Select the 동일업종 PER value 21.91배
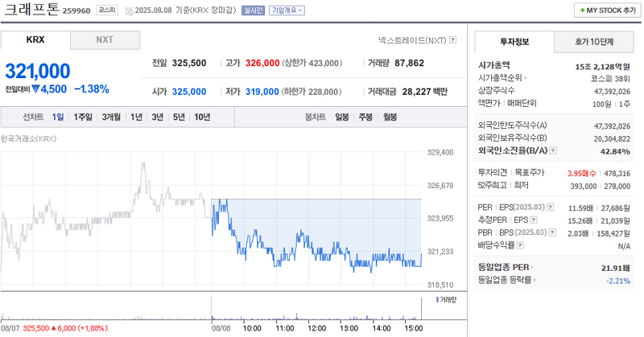 (616, 268)
